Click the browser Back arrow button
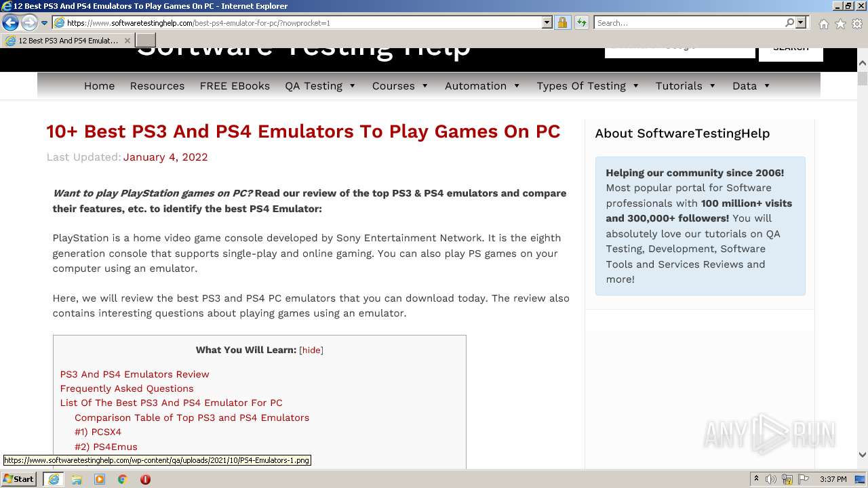 point(11,23)
